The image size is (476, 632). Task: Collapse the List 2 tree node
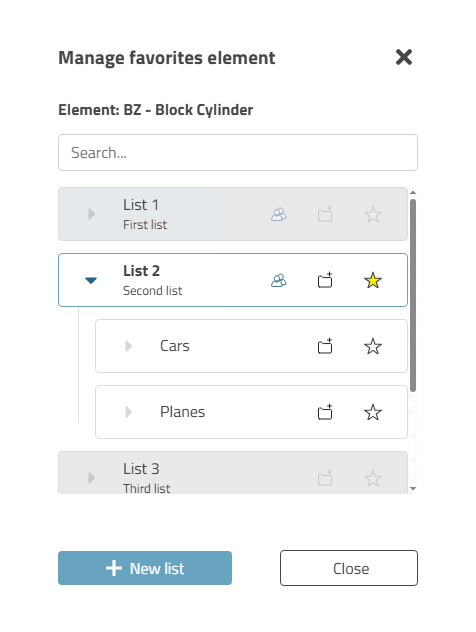[91, 280]
